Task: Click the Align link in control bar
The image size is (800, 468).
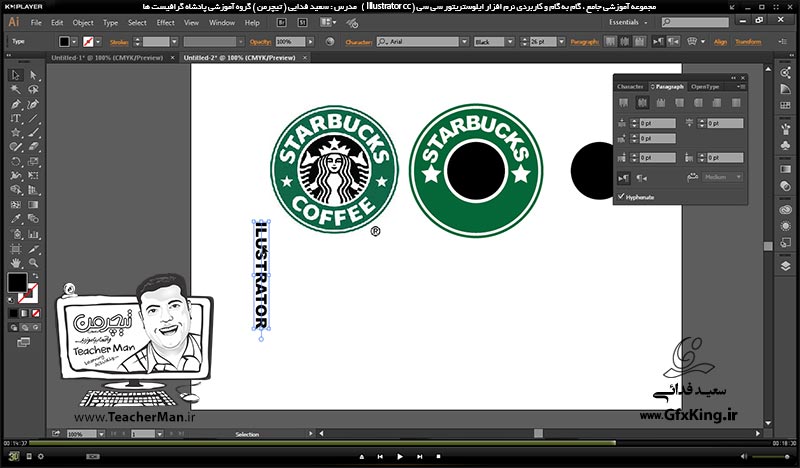Action: [720, 42]
